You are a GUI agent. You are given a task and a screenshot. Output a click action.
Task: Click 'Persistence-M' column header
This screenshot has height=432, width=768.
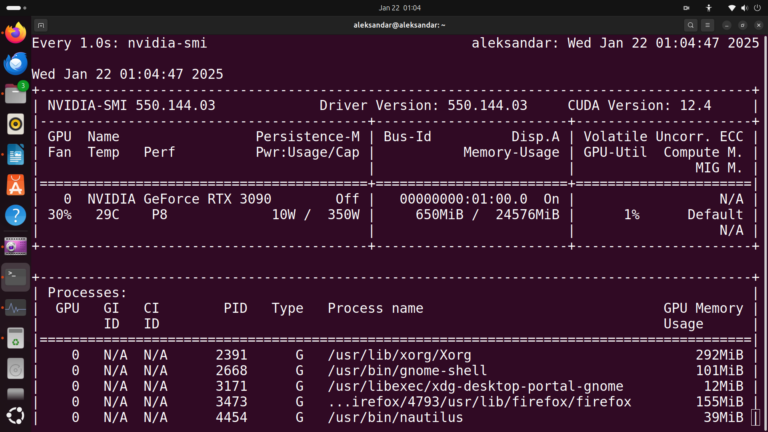pyautogui.click(x=307, y=136)
